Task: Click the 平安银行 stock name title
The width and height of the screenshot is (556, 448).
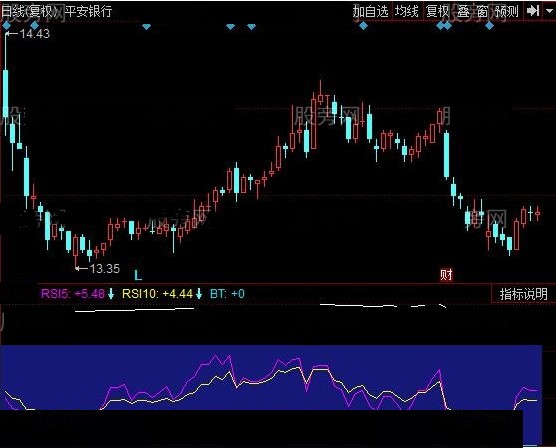Action: [x=89, y=11]
